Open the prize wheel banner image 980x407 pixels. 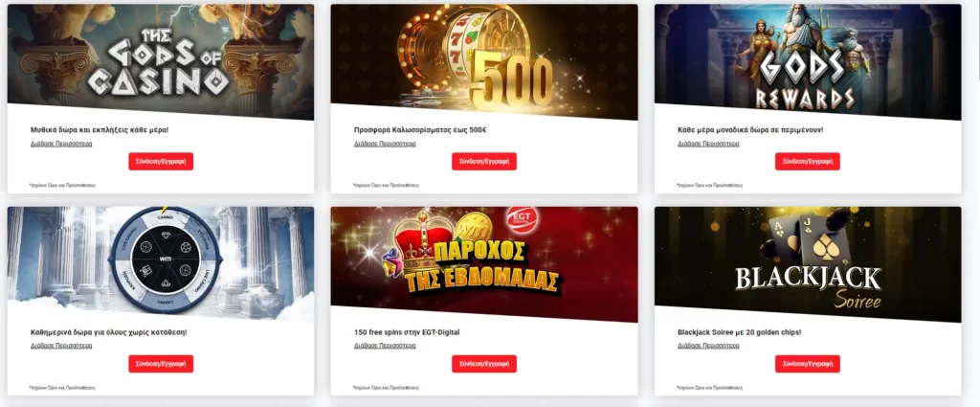coord(161,263)
